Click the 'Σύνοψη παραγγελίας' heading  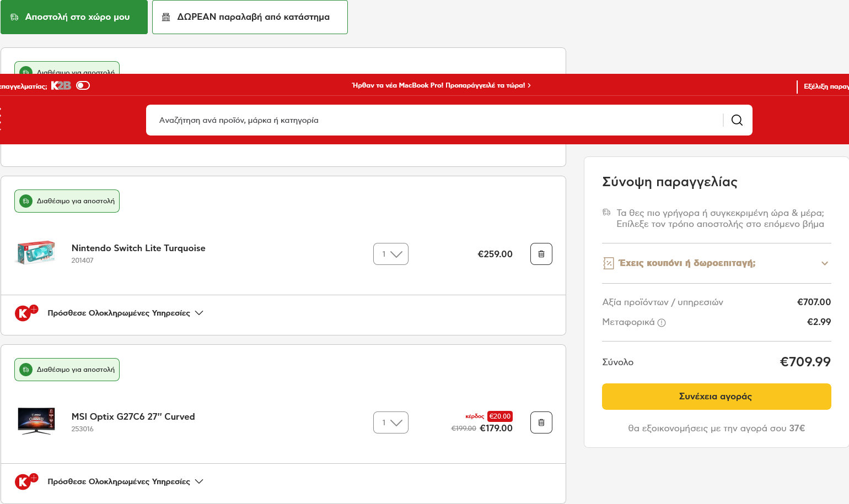point(670,182)
